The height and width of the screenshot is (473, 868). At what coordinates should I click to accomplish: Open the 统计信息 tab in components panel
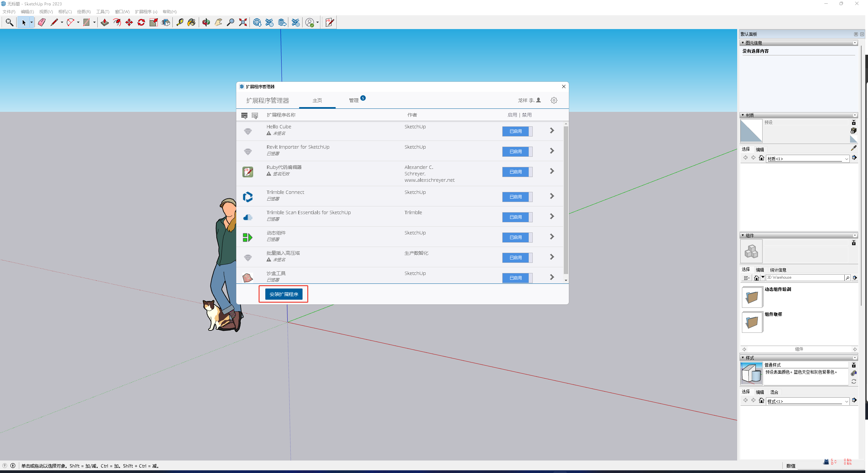[778, 270]
